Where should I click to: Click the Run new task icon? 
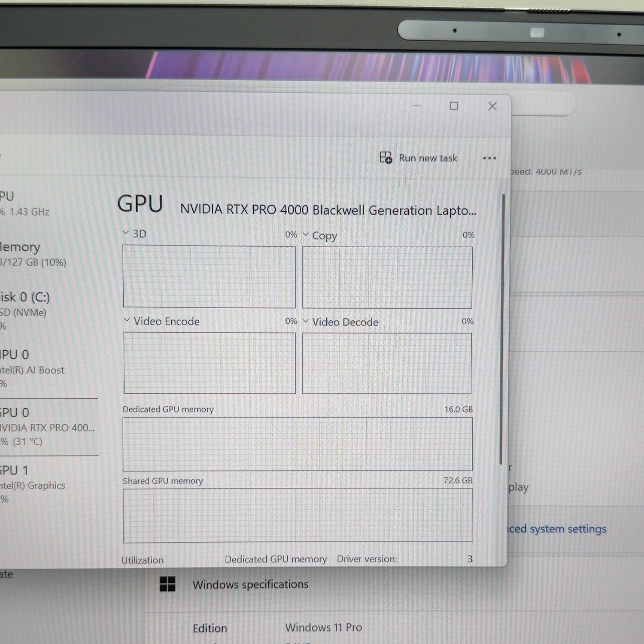(386, 158)
